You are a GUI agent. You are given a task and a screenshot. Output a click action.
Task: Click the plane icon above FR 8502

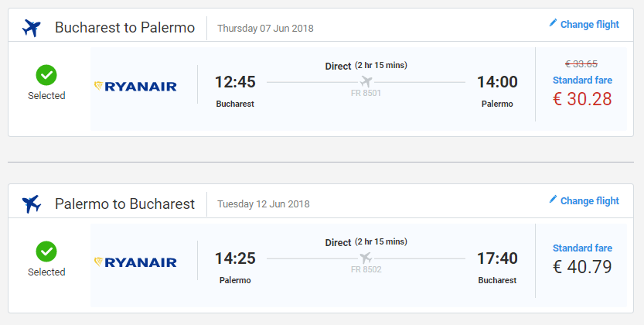coord(366,258)
